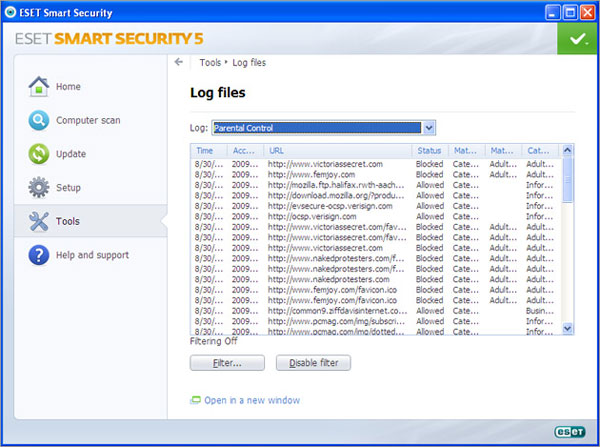Select the blocked www.femjoy.com log row

click(375, 175)
